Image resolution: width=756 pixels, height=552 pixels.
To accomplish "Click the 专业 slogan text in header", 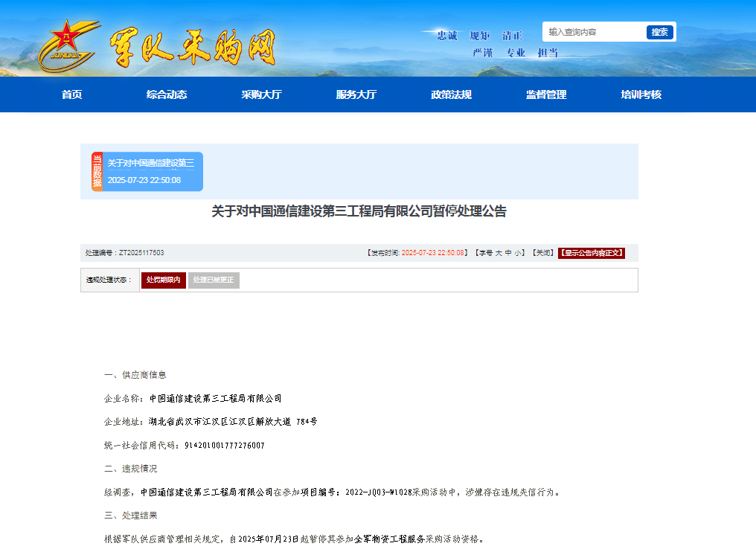I will tap(516, 53).
